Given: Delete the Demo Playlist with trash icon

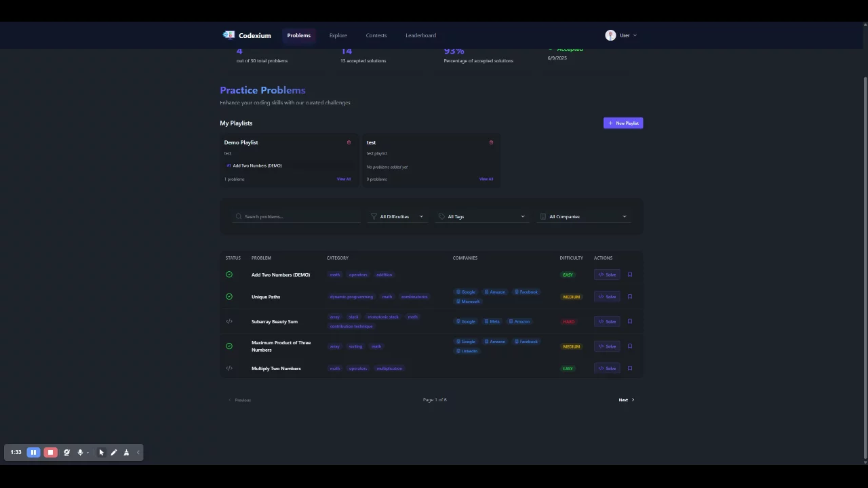Looking at the screenshot, I should pos(349,142).
